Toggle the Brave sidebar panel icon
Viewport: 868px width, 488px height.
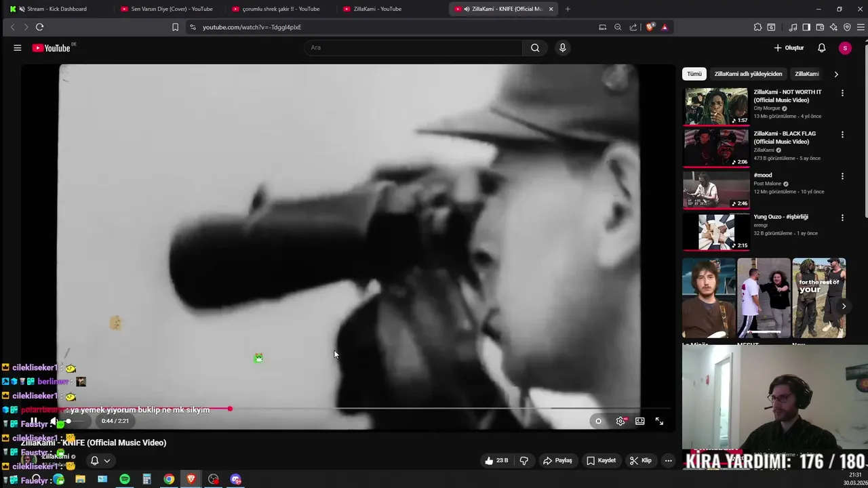tap(806, 27)
